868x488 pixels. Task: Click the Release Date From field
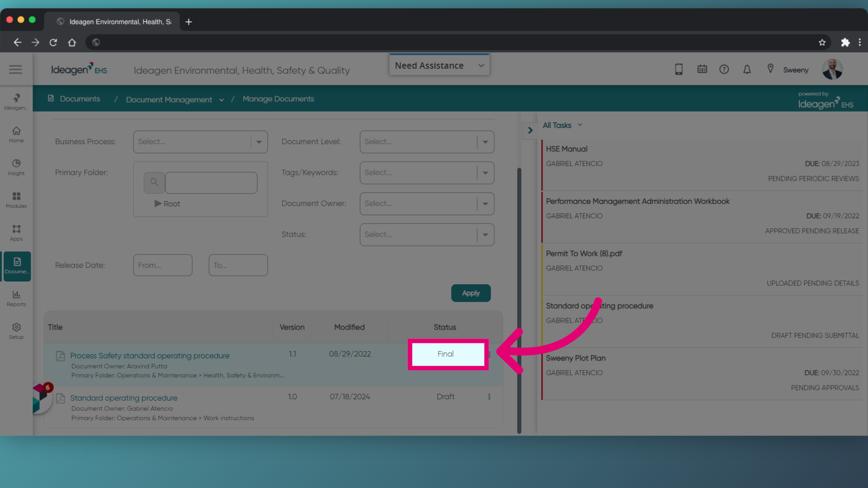163,265
